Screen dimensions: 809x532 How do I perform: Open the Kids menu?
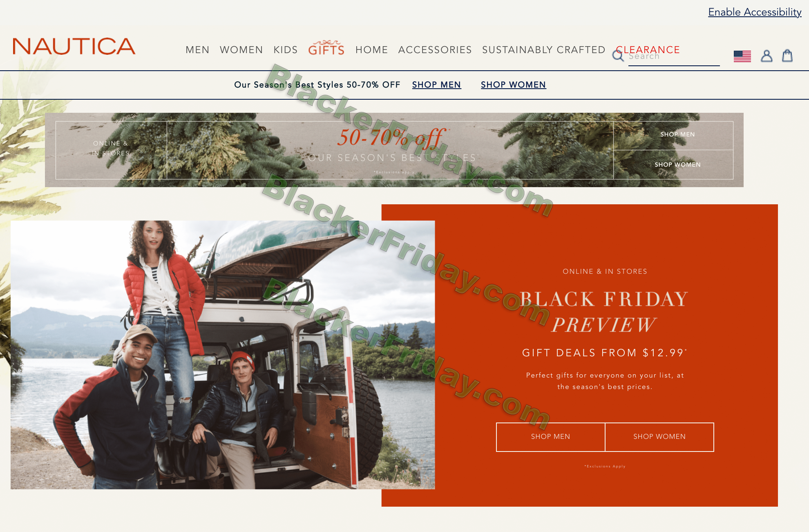click(286, 50)
